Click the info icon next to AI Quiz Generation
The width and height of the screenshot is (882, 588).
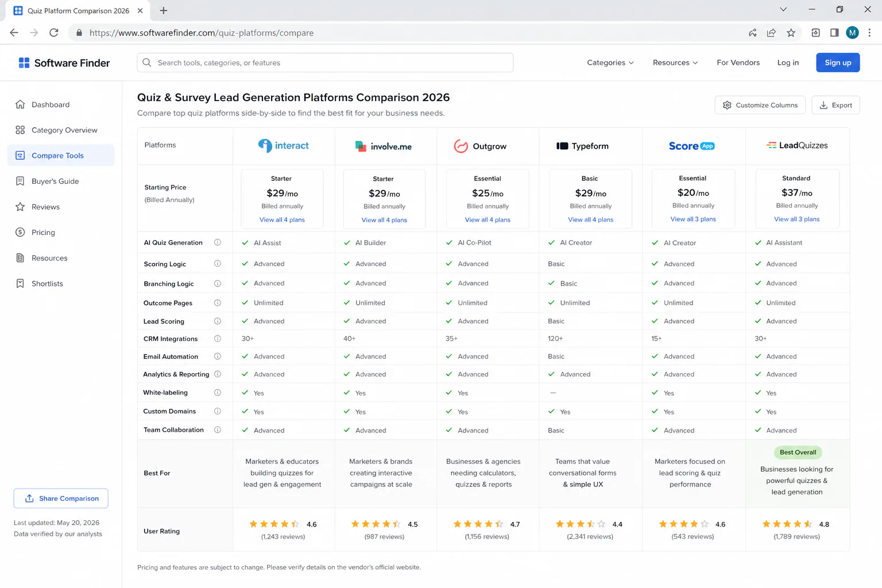[218, 242]
